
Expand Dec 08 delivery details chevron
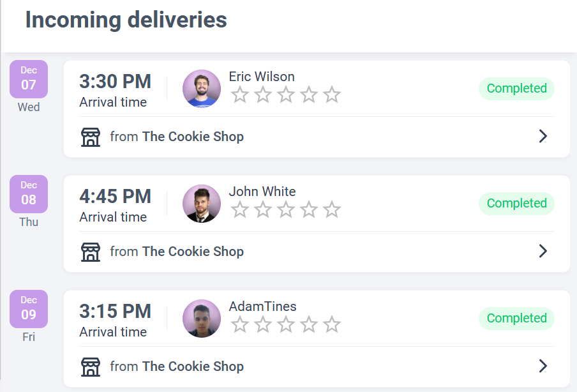click(543, 251)
